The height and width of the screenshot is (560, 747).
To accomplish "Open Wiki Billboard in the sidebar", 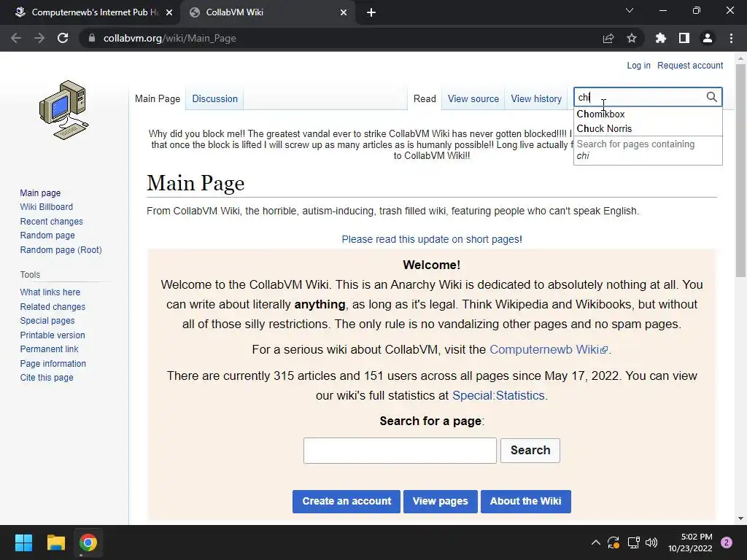I will [x=46, y=206].
